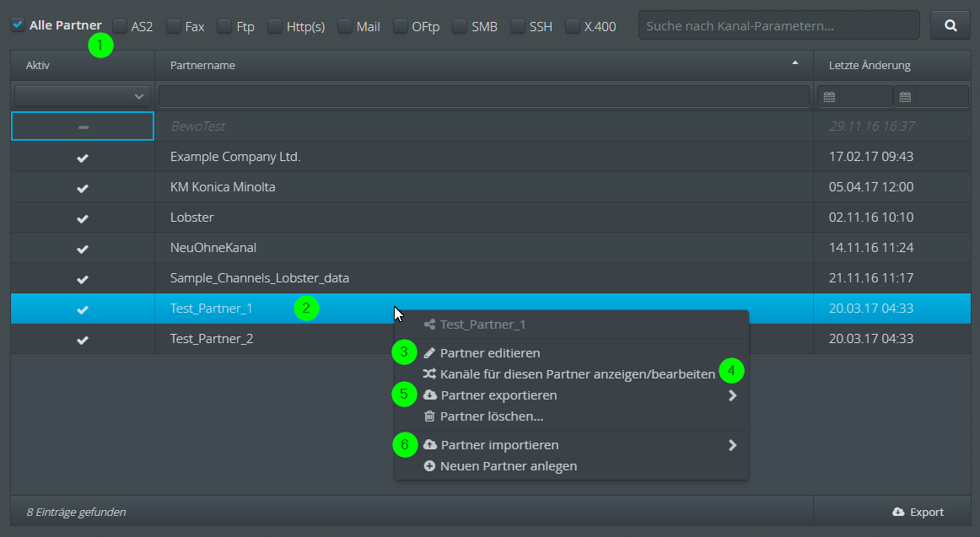
Task: Enable the AS2 filter checkbox
Action: pyautogui.click(x=120, y=26)
